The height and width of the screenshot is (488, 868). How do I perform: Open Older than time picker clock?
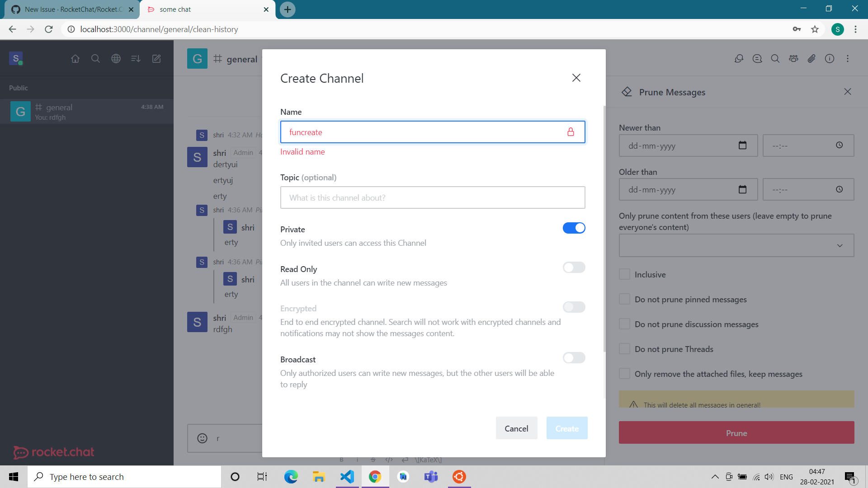click(x=839, y=189)
